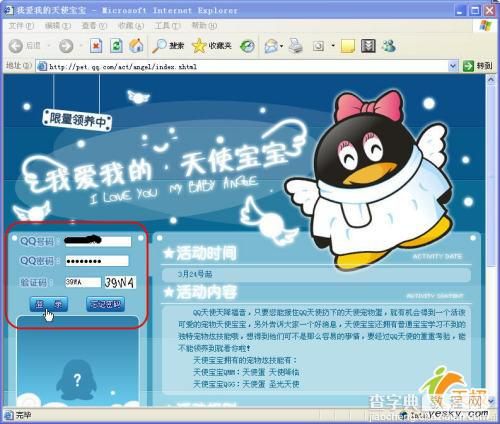The width and height of the screenshot is (500, 424).
Task: Click the Edit page toolbar icon
Action: point(318,46)
